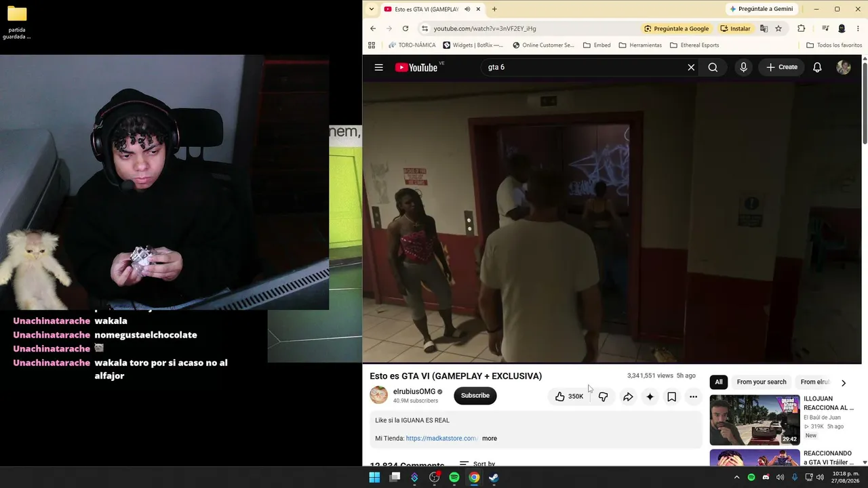Select the 'From elrubiusOMG' chip
Screen dimensions: 868x488
tap(814, 382)
